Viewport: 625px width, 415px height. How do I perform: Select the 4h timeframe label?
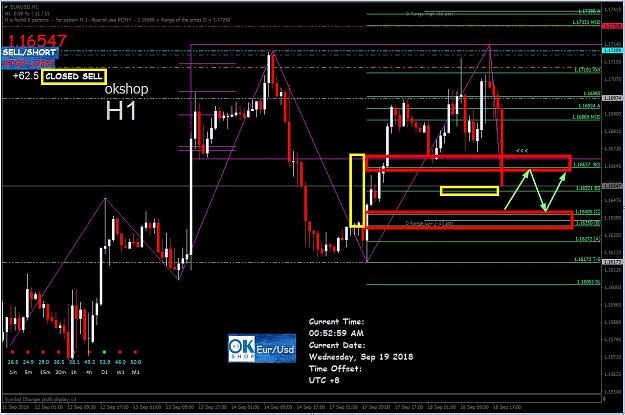click(89, 372)
